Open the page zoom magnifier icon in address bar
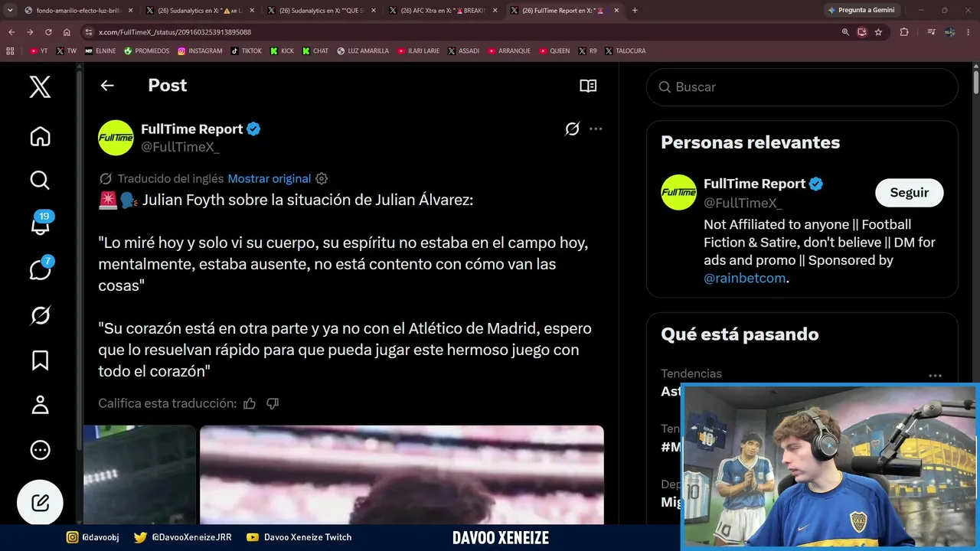The width and height of the screenshot is (980, 551). click(845, 32)
